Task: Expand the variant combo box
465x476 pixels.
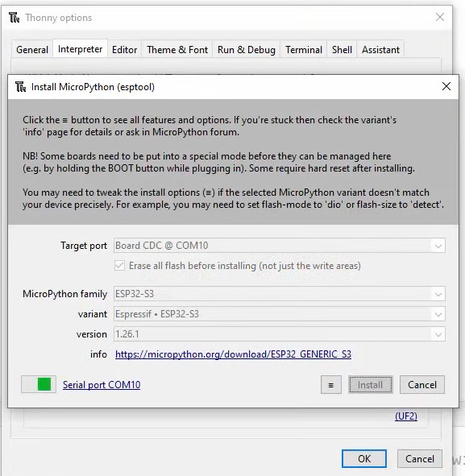Action: (438, 314)
